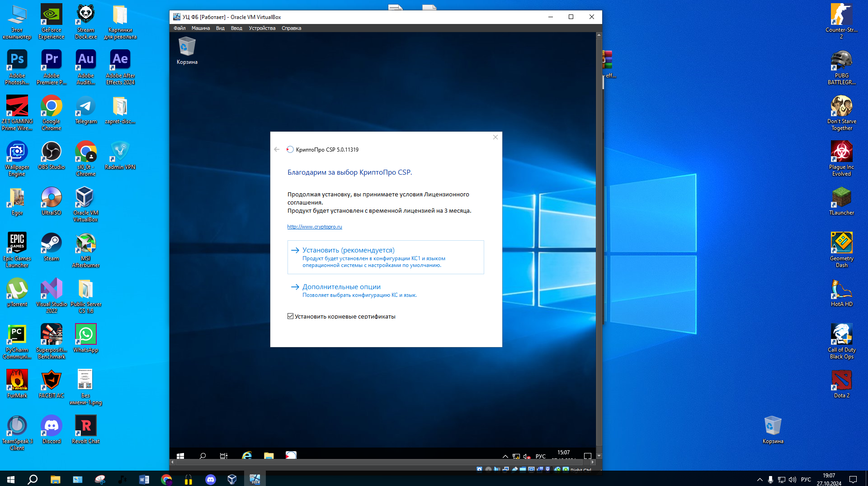The image size is (868, 486).
Task: Select the Epic Games Launcher desktop icon
Action: tap(17, 249)
